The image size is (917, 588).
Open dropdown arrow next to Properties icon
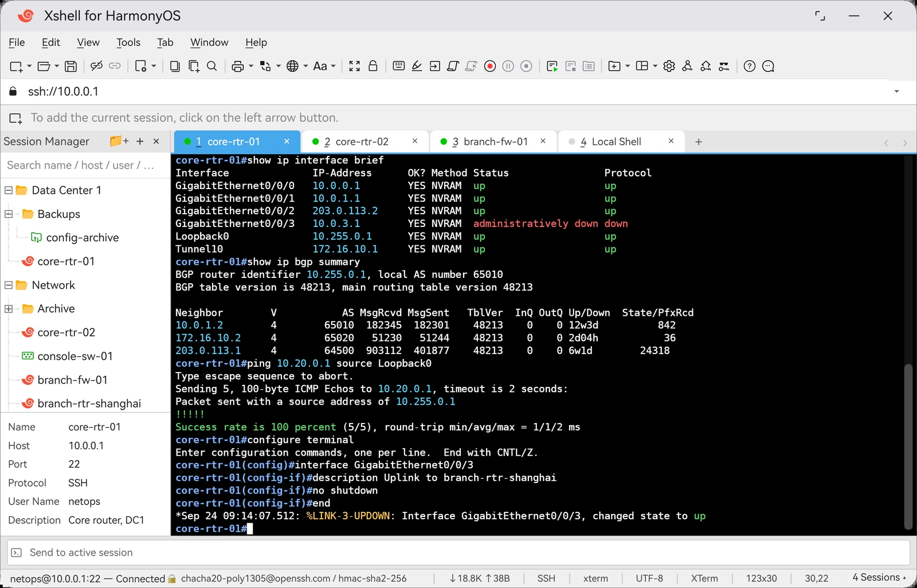[x=154, y=66]
